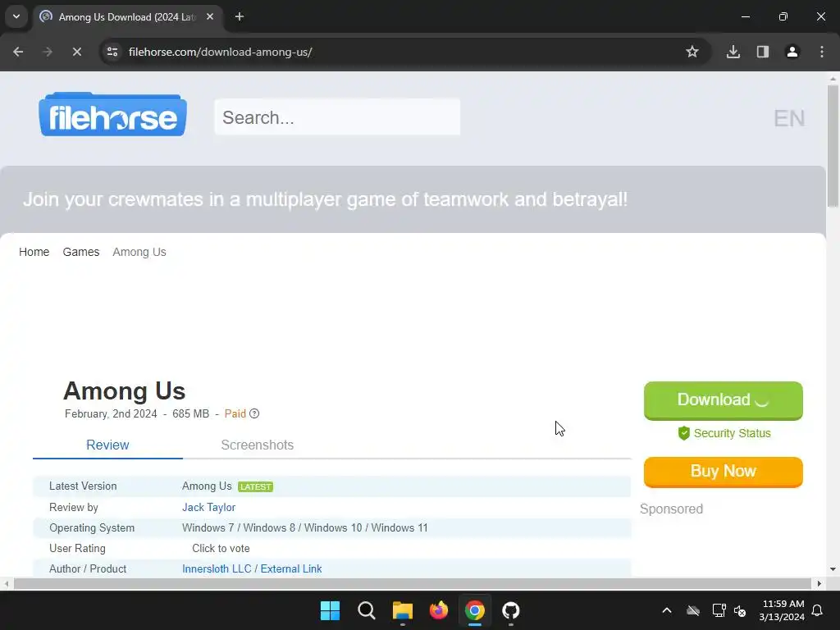Screen dimensions: 840x630
Task: Click the network status tray icon
Action: (x=719, y=610)
